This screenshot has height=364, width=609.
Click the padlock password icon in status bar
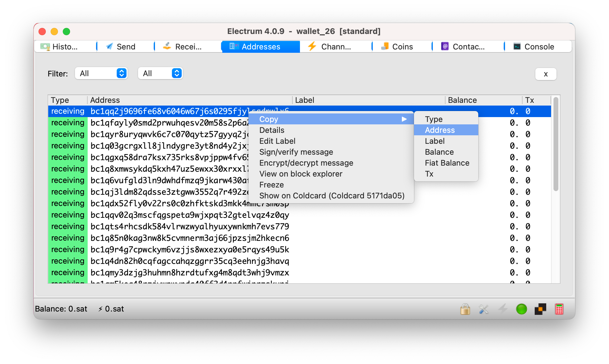click(465, 309)
